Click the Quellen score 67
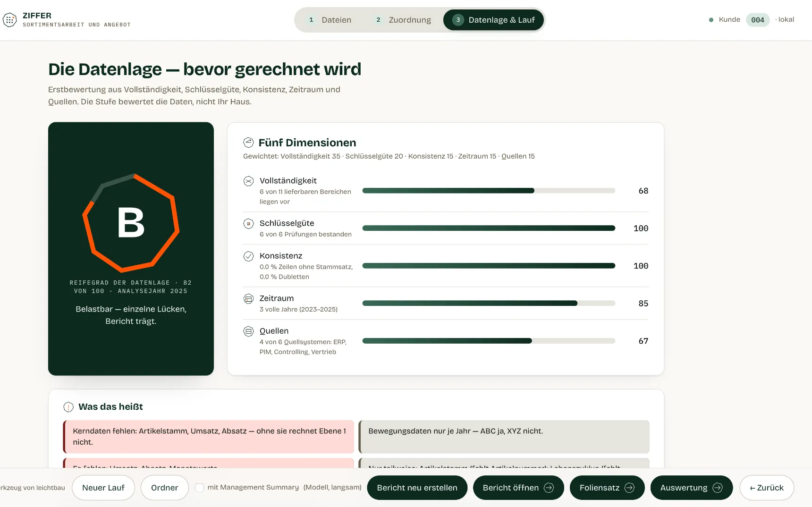The height and width of the screenshot is (507, 812). (x=643, y=341)
